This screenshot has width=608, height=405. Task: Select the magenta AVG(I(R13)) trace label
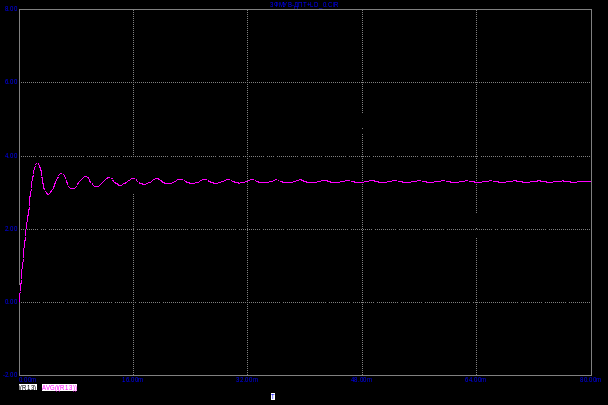pos(59,388)
